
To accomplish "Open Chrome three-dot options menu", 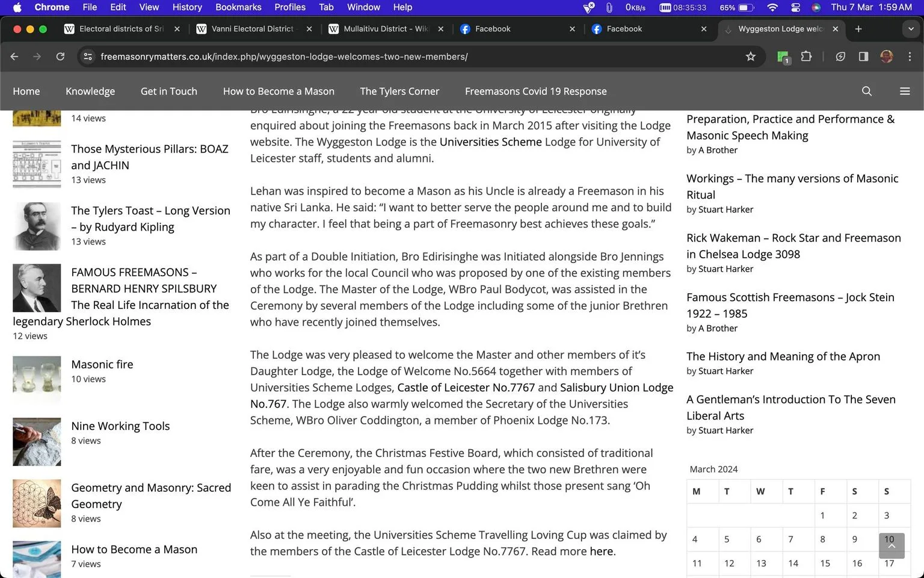I will 910,57.
